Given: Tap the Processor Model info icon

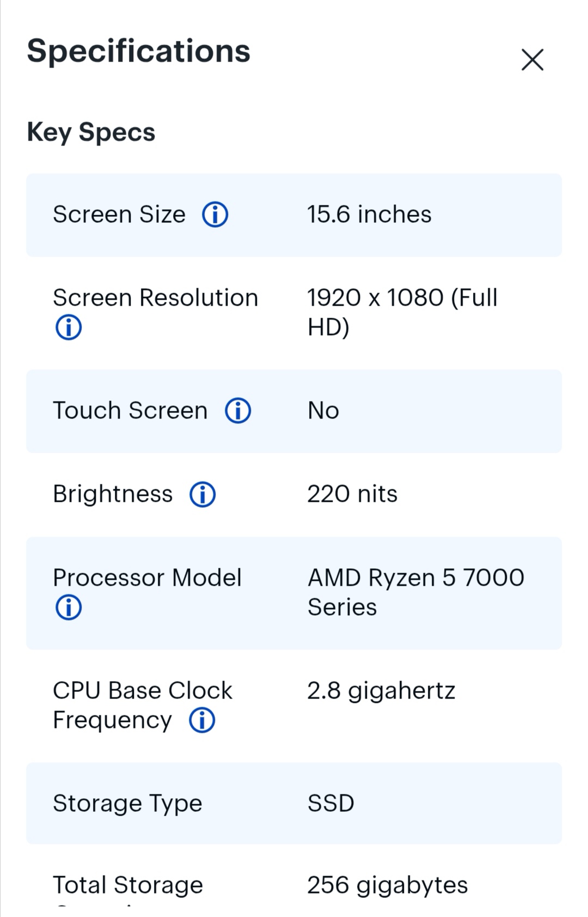Looking at the screenshot, I should [x=69, y=608].
